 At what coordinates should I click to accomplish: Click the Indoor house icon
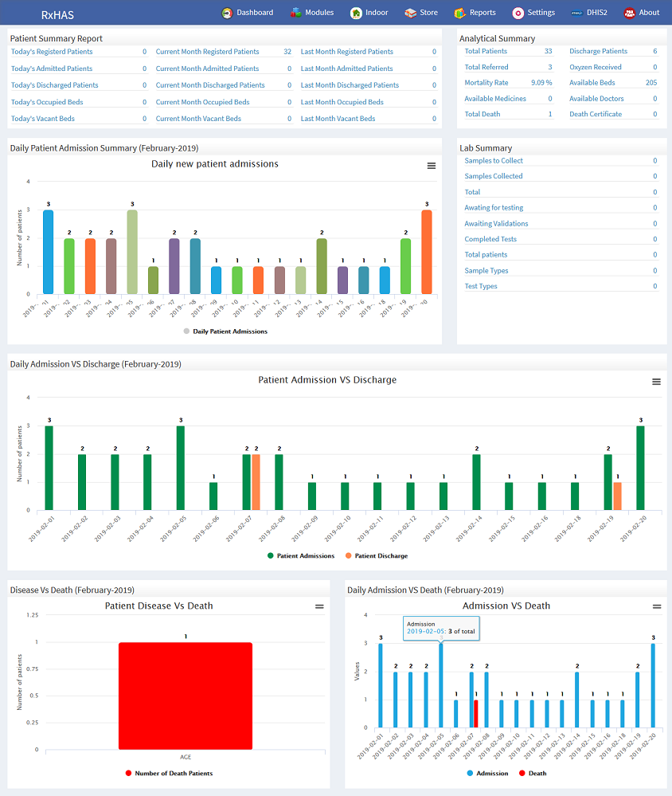pyautogui.click(x=357, y=13)
